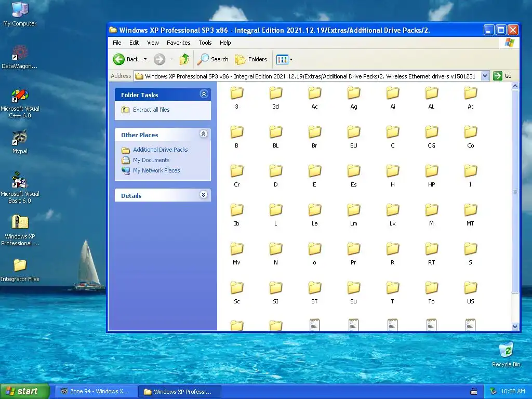Select the Pr folder

click(353, 254)
